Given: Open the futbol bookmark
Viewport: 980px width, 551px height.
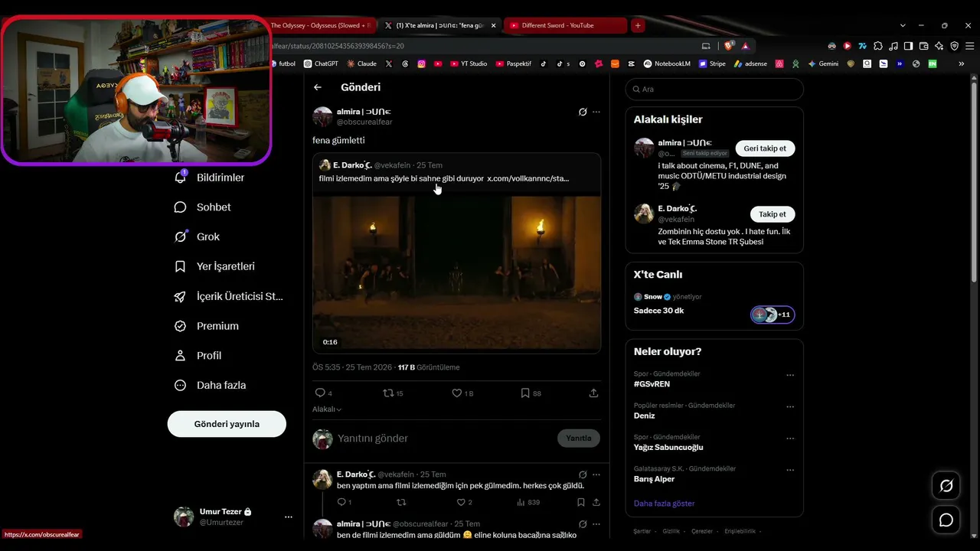Looking at the screenshot, I should [x=283, y=64].
